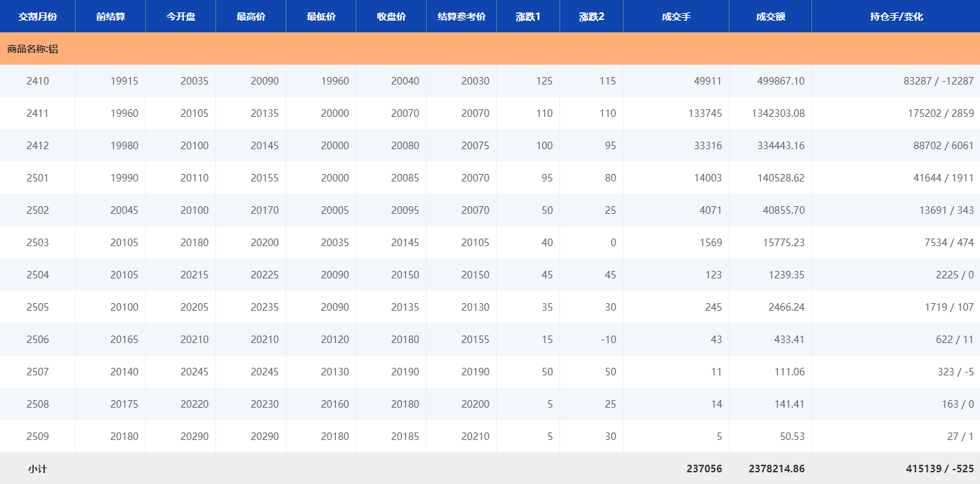Click the 交割月份 column header
This screenshot has width=980, height=484.
tap(37, 16)
